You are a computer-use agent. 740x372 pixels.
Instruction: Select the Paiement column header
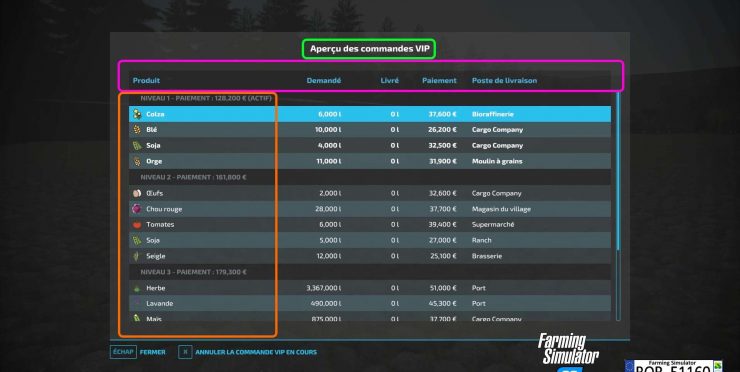pos(439,80)
